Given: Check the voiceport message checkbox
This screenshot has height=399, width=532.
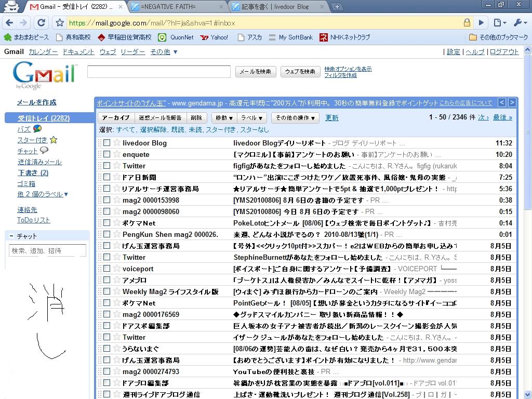Looking at the screenshot, I should [107, 269].
